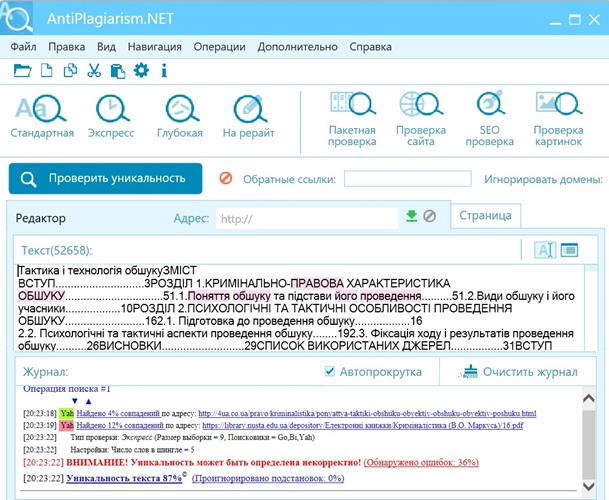Screen dimensions: 609x500
Task: Open Проверка картинок tool
Action: pos(559,119)
